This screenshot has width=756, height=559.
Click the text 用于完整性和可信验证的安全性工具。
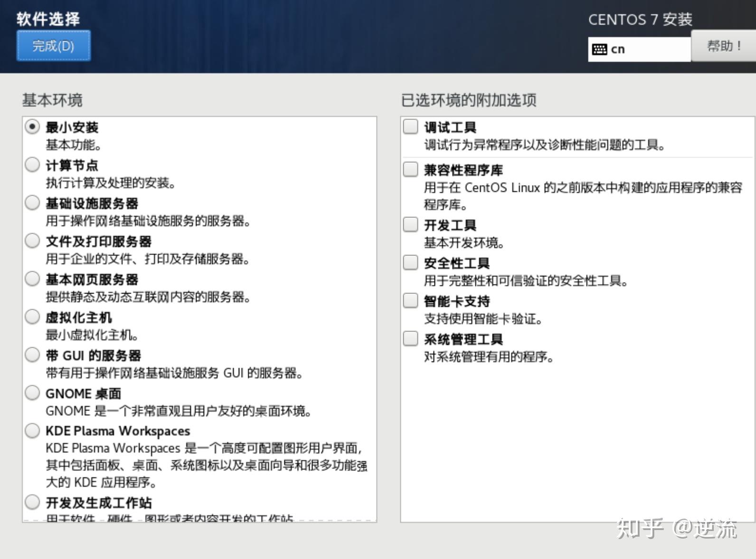tap(526, 281)
